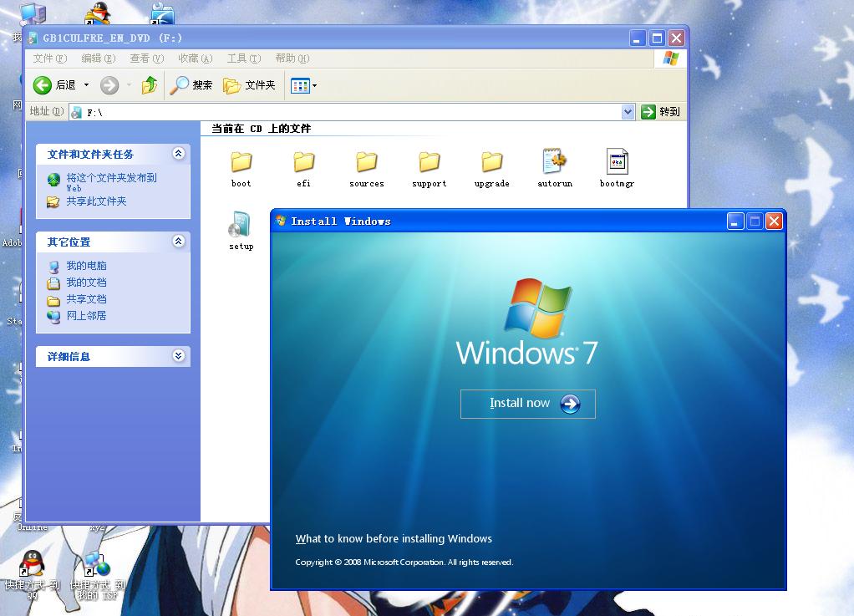Maximize the GB1CULFRE_EN_DVD Explorer window
The image size is (854, 616).
[657, 38]
